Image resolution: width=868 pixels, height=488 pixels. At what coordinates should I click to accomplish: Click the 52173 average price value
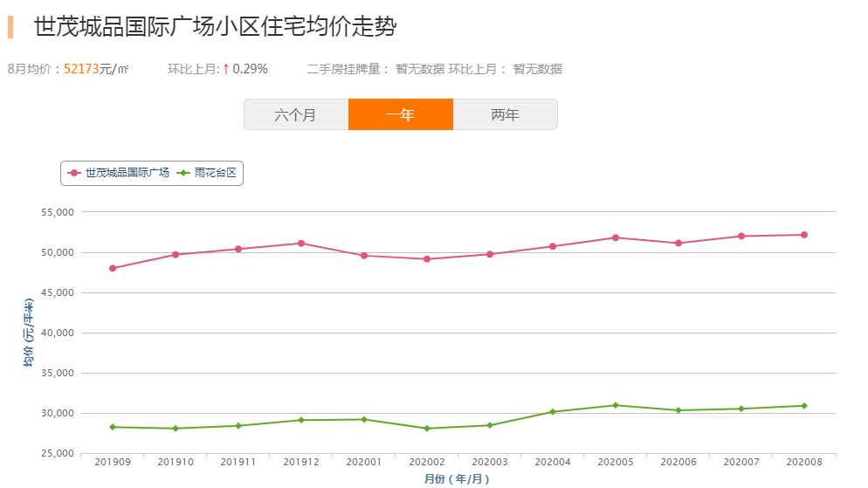(81, 69)
